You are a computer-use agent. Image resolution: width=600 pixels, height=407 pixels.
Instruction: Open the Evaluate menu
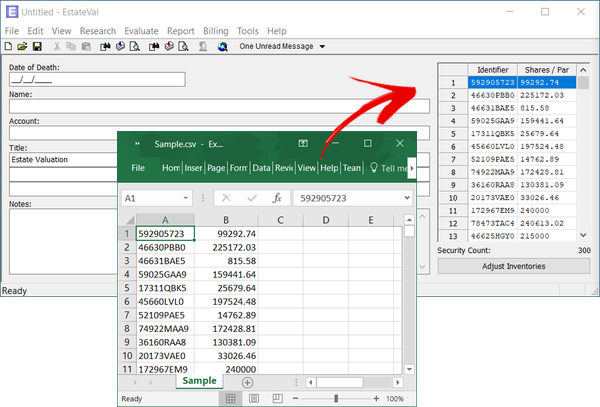(141, 31)
